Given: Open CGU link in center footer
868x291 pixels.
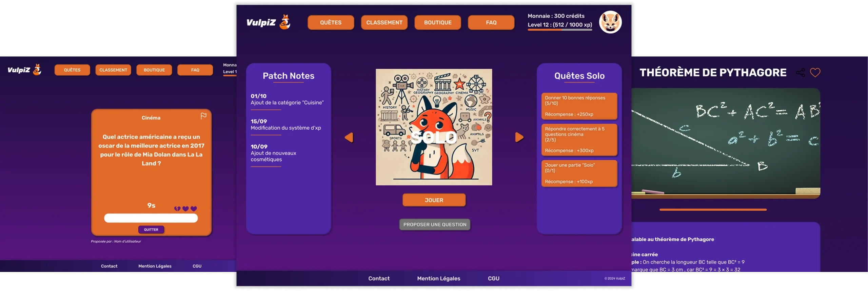Looking at the screenshot, I should click(493, 278).
